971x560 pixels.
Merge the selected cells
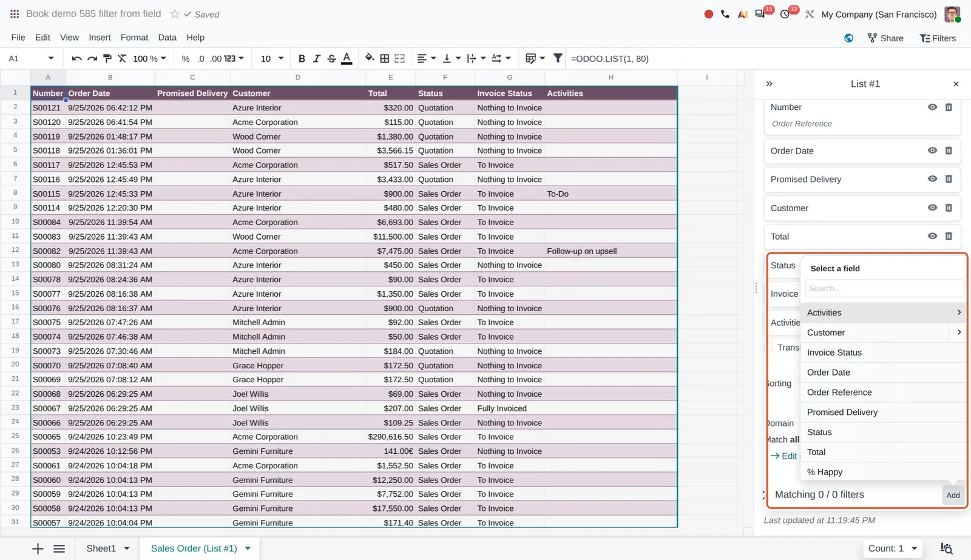(x=399, y=58)
